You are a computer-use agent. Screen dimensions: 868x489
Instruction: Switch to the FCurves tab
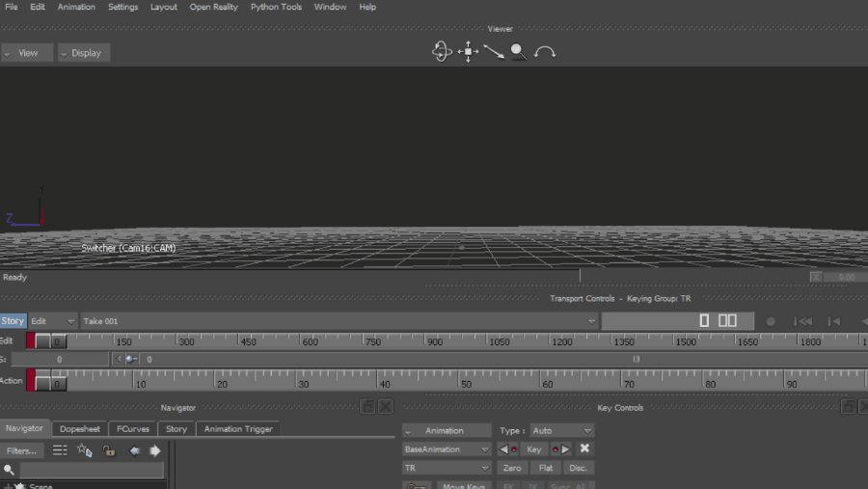(x=133, y=428)
